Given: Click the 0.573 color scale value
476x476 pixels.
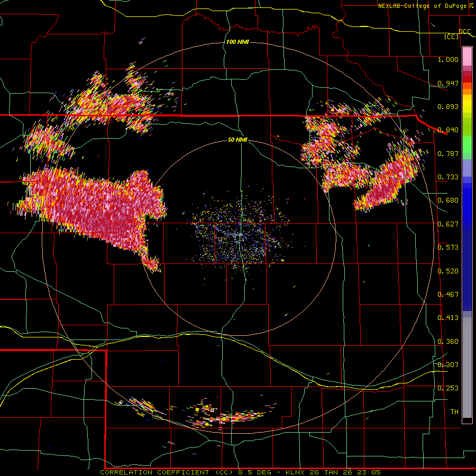Looking at the screenshot, I should pyautogui.click(x=448, y=248).
